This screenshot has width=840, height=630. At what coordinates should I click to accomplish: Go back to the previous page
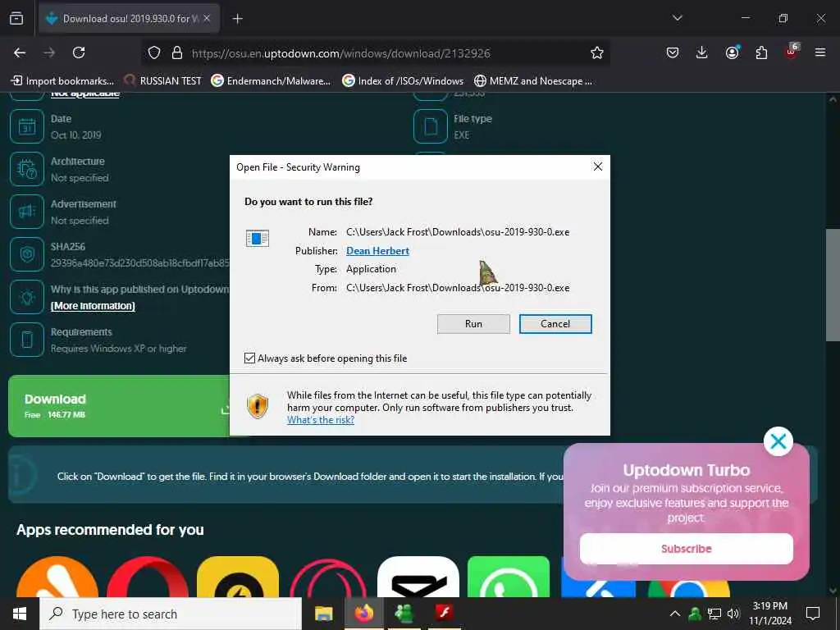click(x=20, y=52)
